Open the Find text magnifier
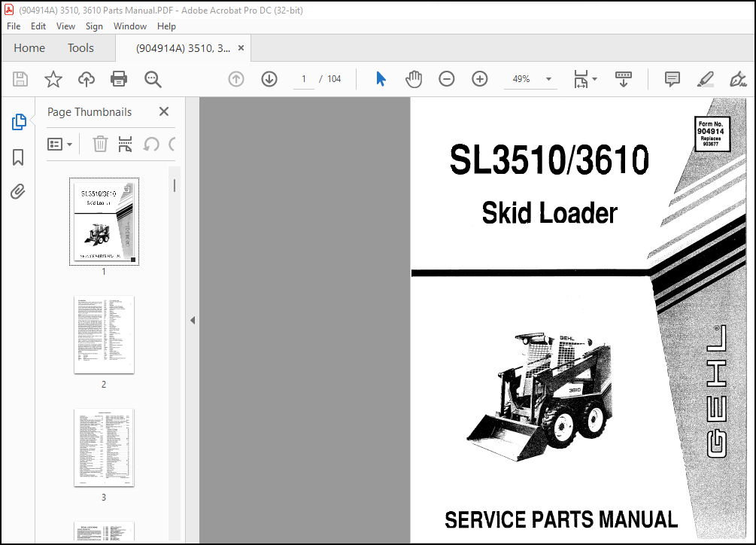Screen dimensions: 756x545 coord(153,79)
